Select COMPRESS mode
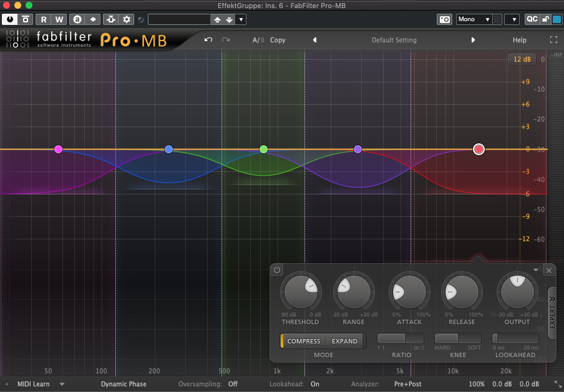 point(303,341)
